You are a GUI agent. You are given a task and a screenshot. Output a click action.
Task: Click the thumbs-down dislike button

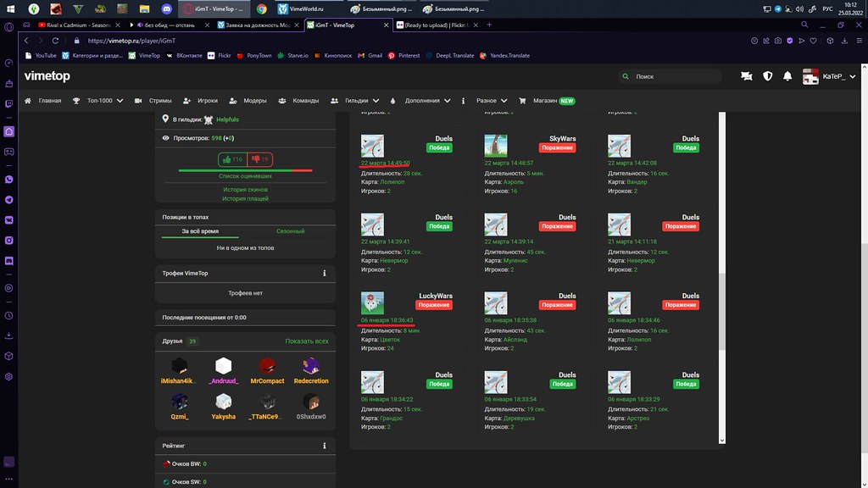point(259,159)
